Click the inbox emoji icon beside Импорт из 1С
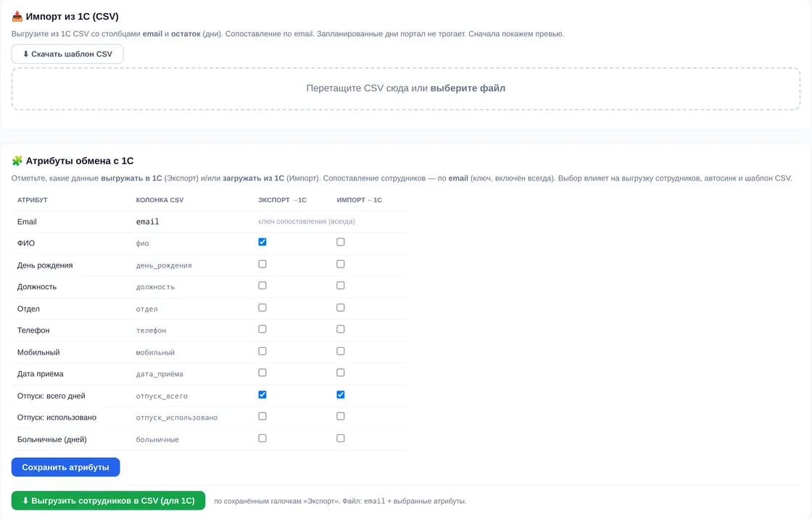This screenshot has width=812, height=519. 17,17
